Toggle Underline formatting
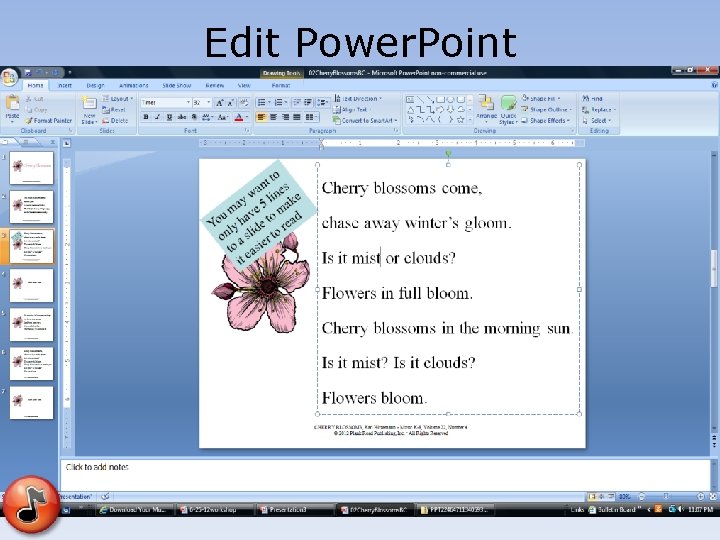The height and width of the screenshot is (540, 720). coord(169,117)
